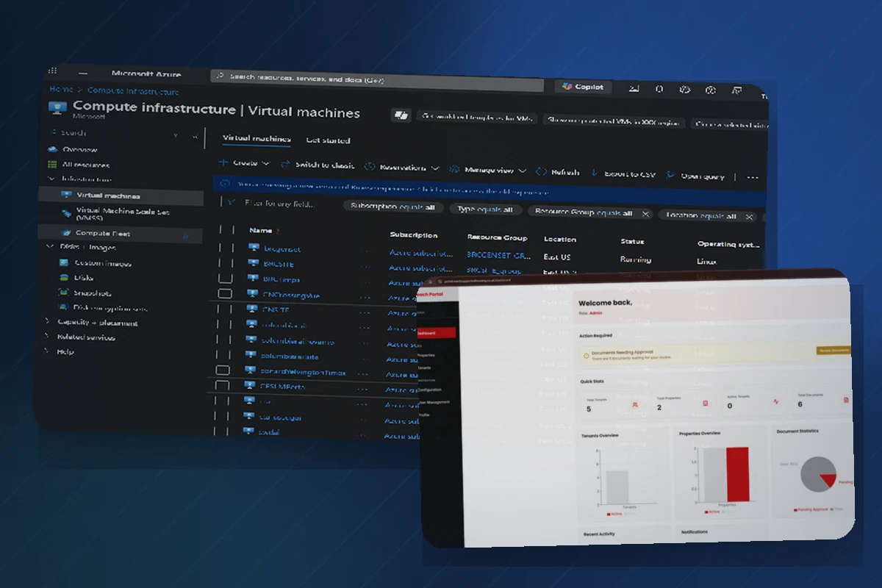Open the BRCSITE virtual machine link

click(x=278, y=264)
